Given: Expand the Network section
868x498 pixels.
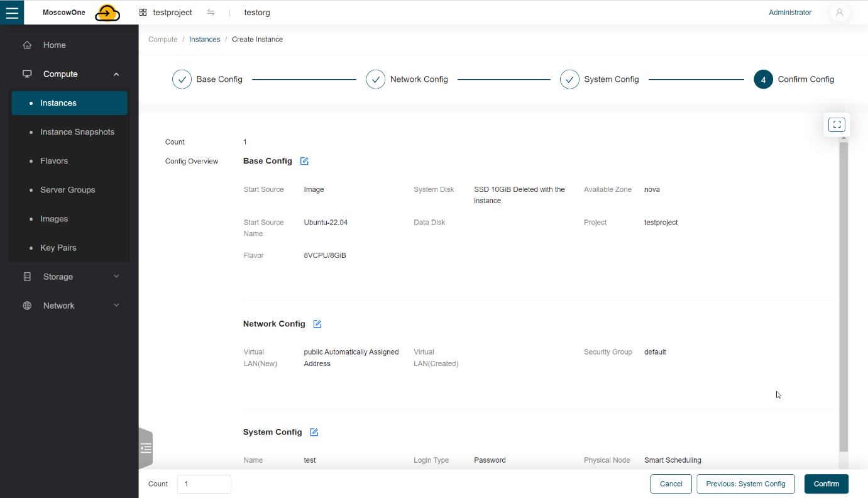Looking at the screenshot, I should click(x=116, y=305).
